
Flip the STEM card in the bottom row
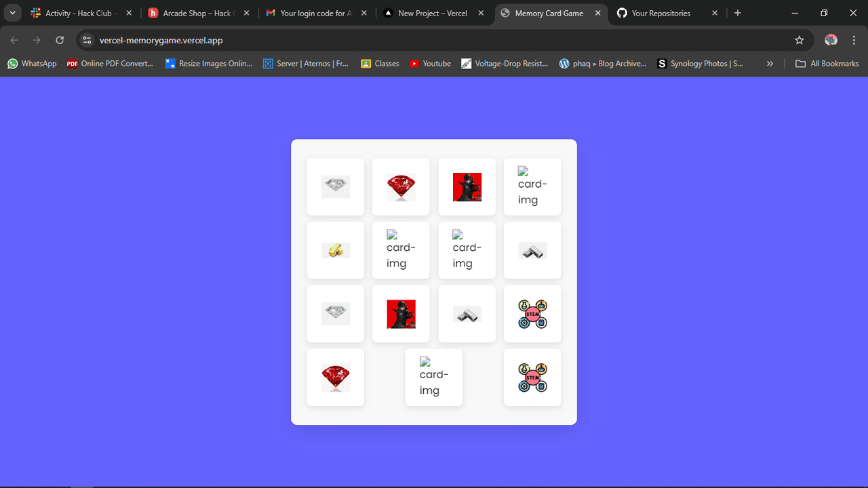(x=532, y=378)
